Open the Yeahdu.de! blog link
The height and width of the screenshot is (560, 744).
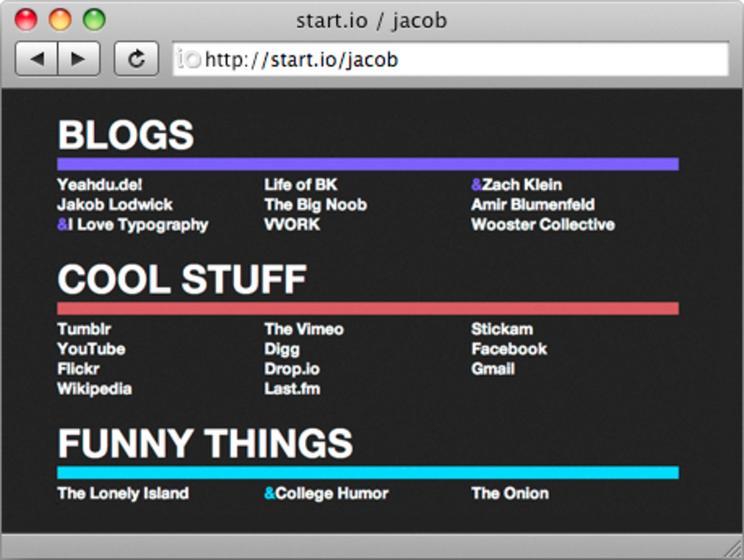[99, 185]
